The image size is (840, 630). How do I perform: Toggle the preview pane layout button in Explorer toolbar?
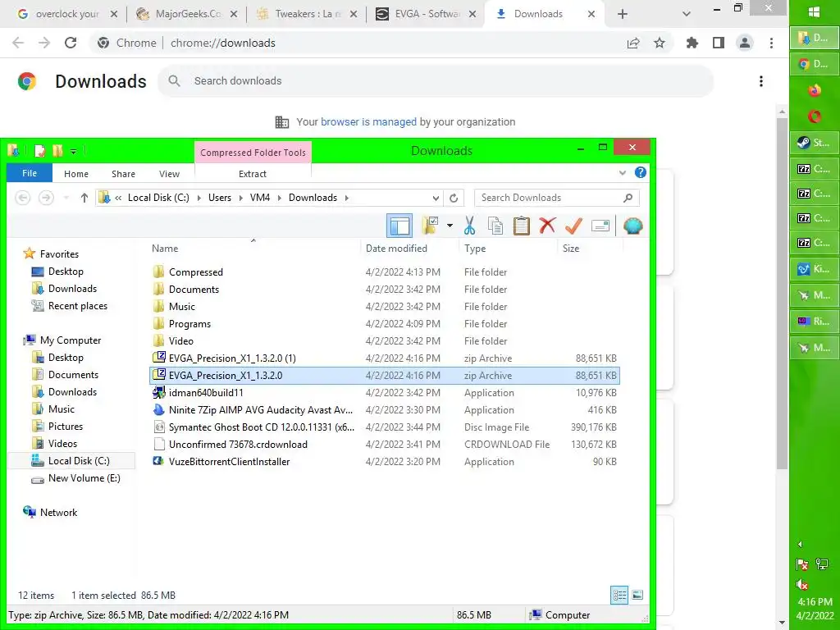[399, 226]
